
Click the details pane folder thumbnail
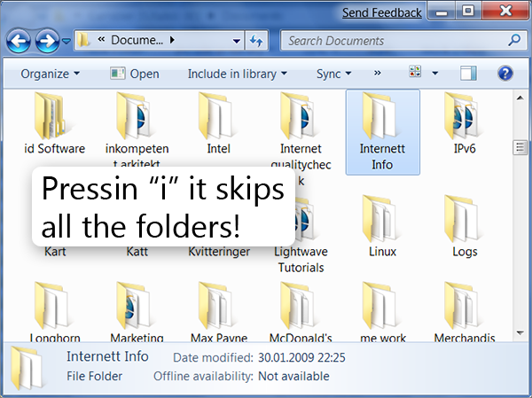27,368
